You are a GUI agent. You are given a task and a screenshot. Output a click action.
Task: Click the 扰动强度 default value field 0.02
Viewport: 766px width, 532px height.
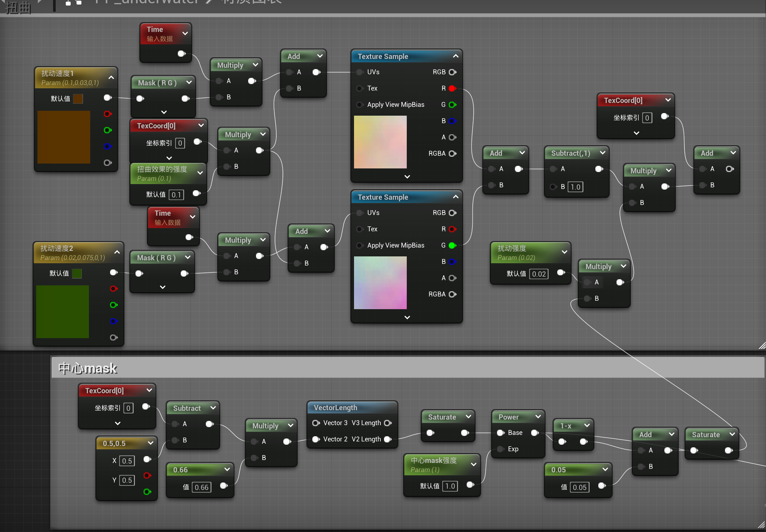point(538,274)
